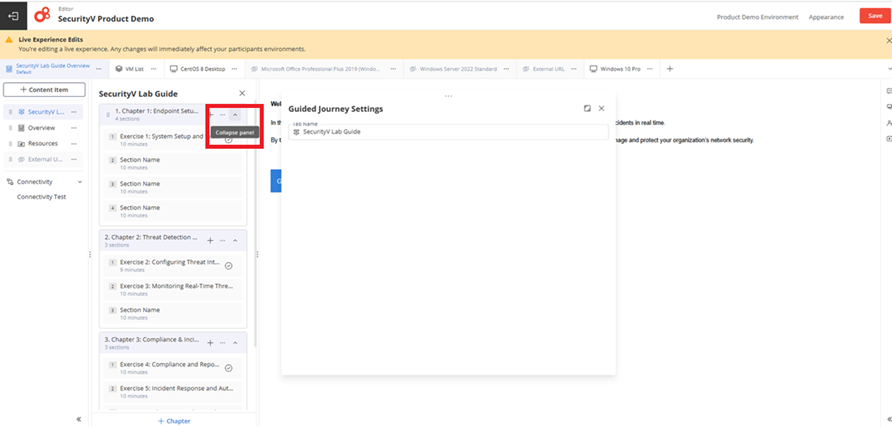Click the add new tab plus icon
Image resolution: width=892 pixels, height=427 pixels.
[670, 69]
